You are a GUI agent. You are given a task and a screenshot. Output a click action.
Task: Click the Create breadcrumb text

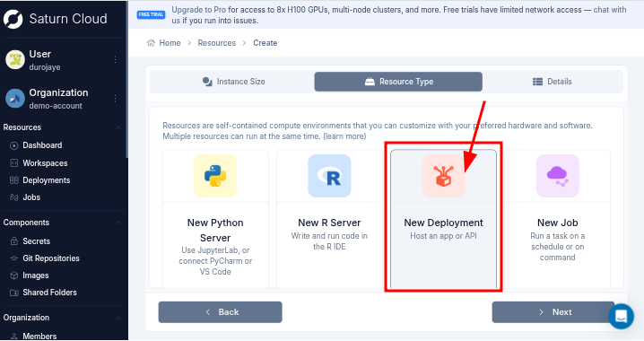265,43
